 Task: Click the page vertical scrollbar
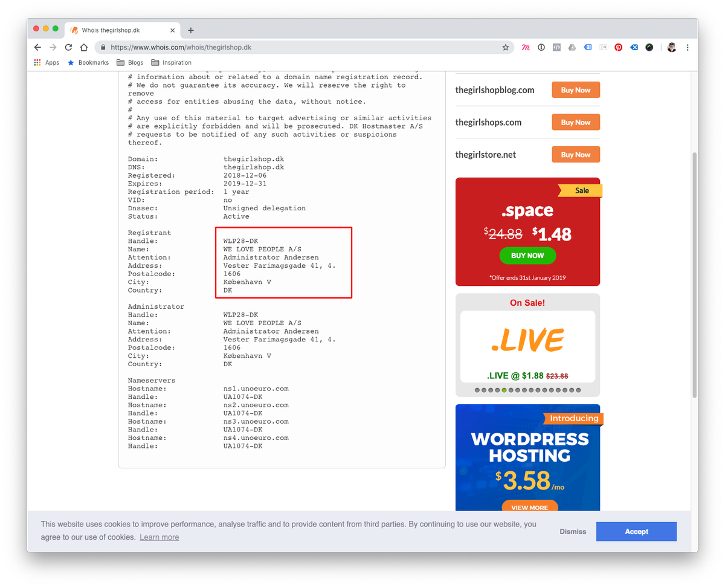[x=694, y=275]
